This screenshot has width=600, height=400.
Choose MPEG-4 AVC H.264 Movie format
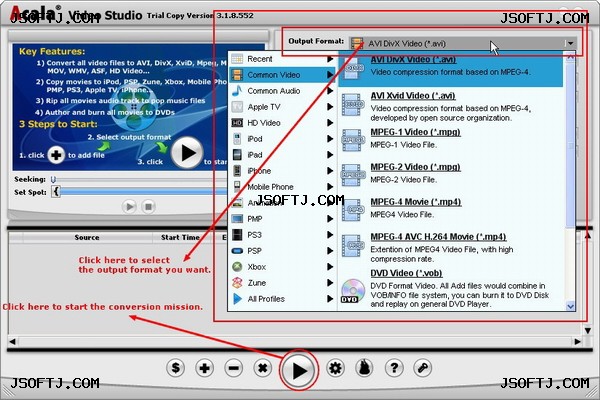(451, 247)
